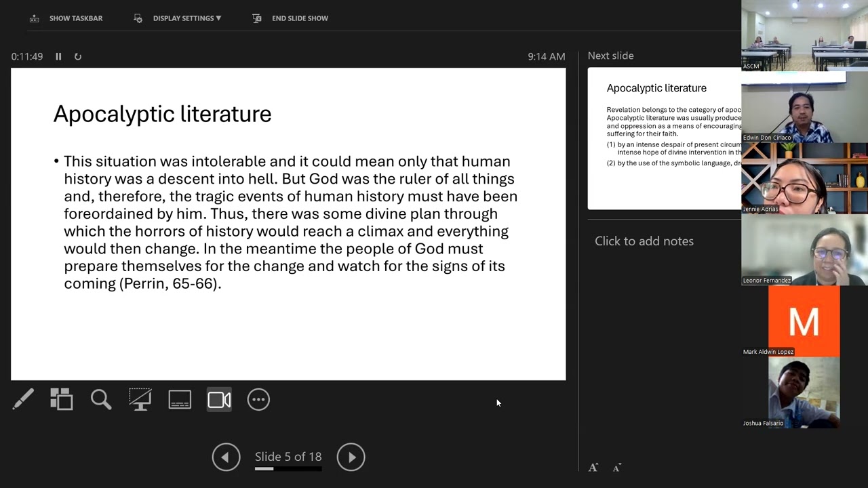
Task: Click the Next slide label
Action: (x=611, y=56)
